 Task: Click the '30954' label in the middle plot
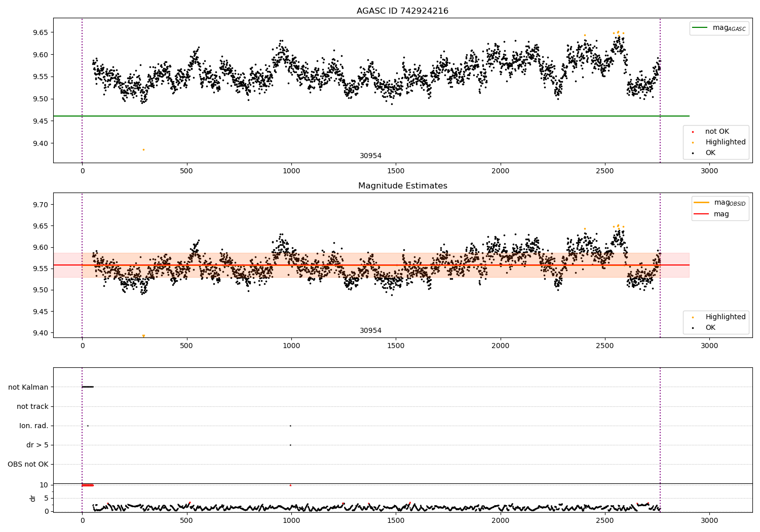click(x=370, y=330)
